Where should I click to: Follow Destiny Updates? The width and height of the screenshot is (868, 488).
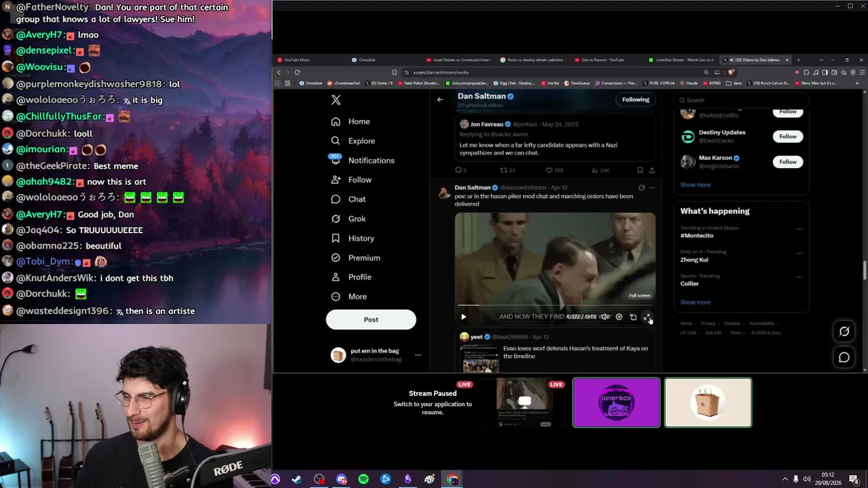coord(788,136)
